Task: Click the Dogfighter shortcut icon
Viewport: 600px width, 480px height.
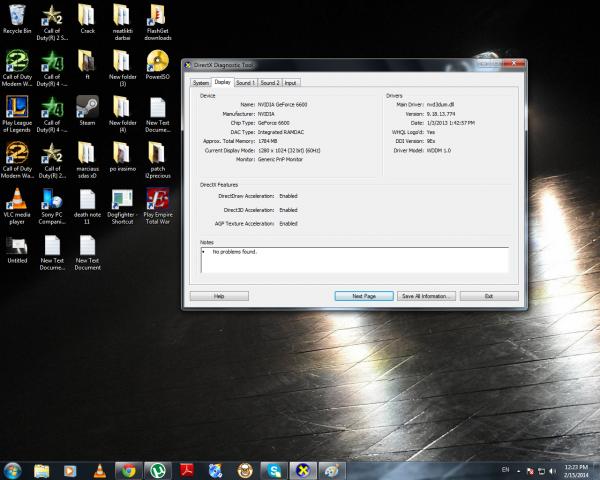Action: coord(122,199)
